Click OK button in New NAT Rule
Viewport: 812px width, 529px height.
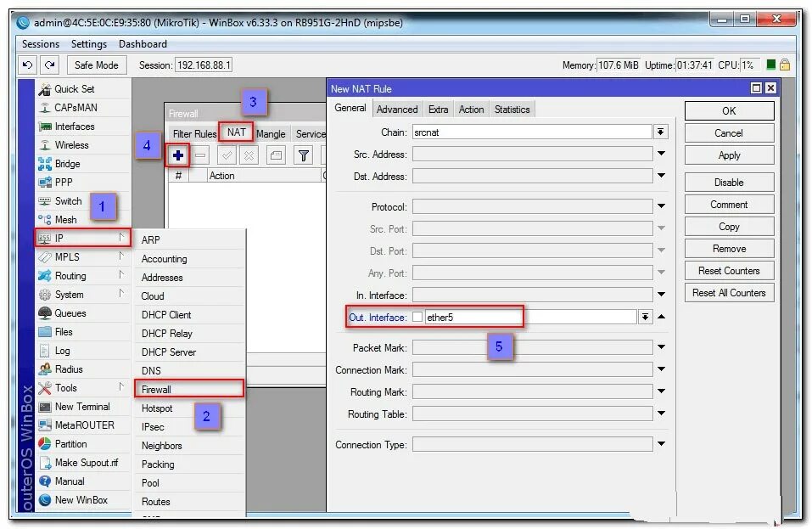[x=729, y=111]
